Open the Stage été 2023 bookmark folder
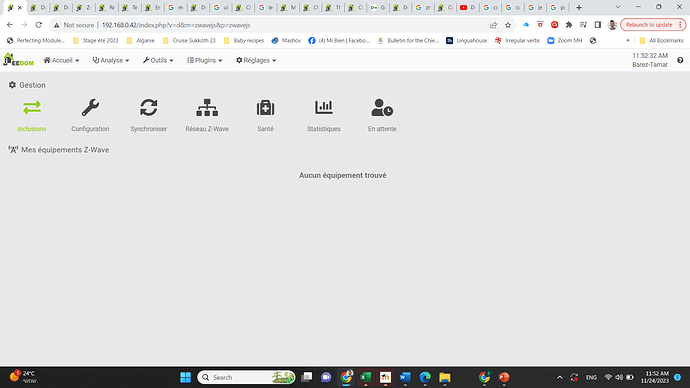The height and width of the screenshot is (388, 690). (x=95, y=40)
